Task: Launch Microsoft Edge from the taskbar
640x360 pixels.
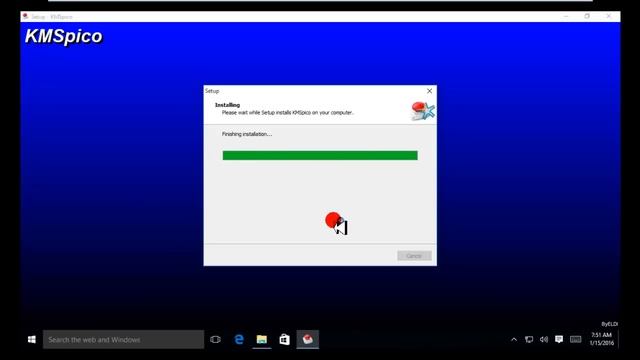Action: 239,340
